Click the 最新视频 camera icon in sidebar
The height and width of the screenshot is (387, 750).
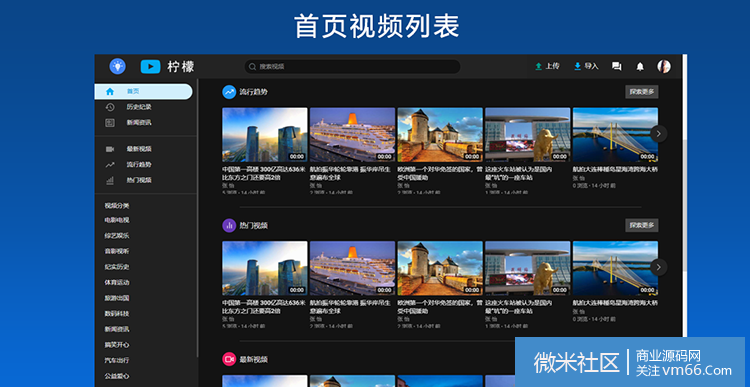click(x=110, y=149)
